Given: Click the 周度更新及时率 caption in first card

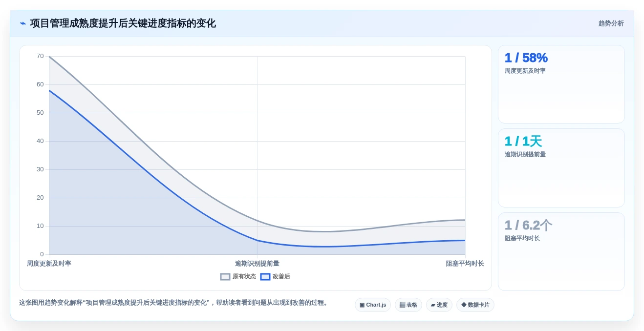Looking at the screenshot, I should (525, 71).
